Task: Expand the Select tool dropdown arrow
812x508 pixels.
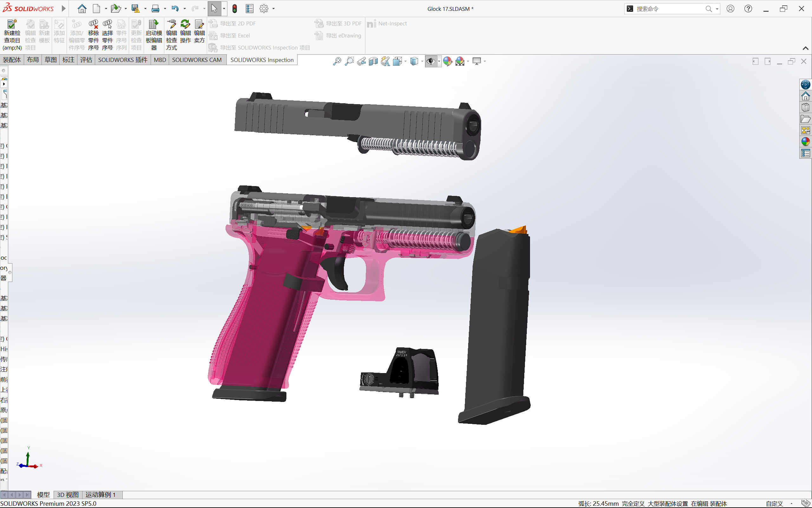Action: click(x=224, y=9)
